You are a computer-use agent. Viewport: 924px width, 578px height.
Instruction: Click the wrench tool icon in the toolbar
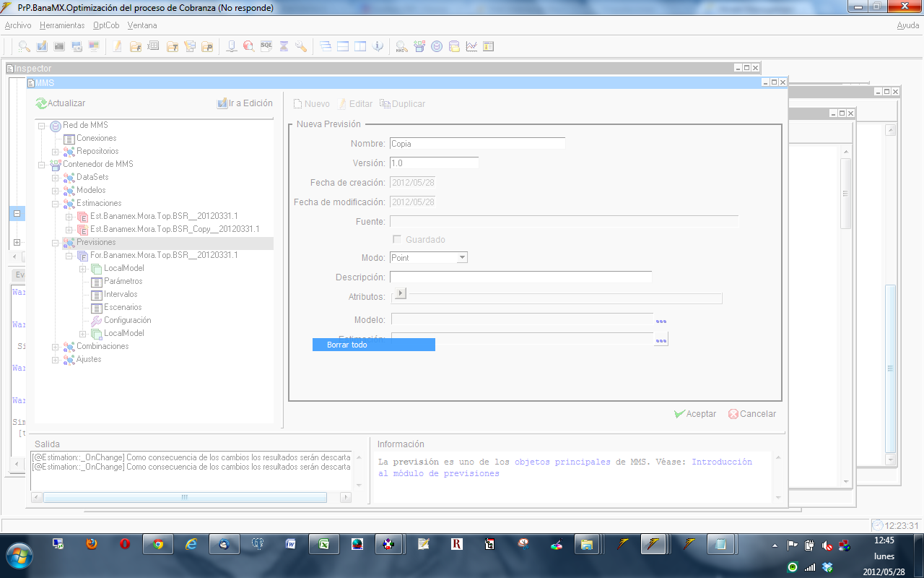301,46
